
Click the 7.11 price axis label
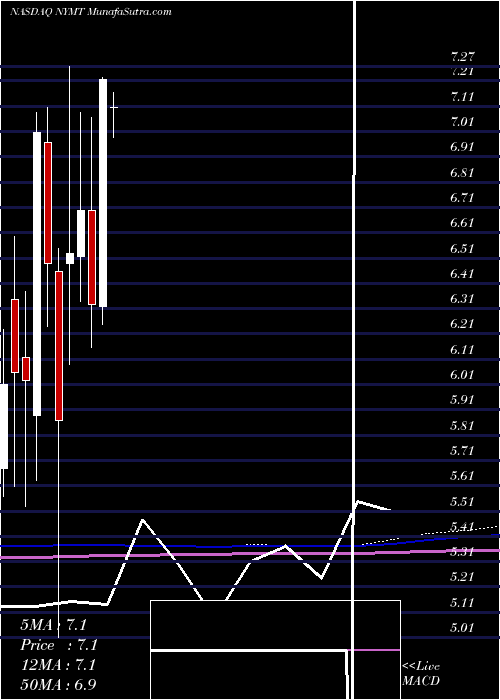(462, 96)
